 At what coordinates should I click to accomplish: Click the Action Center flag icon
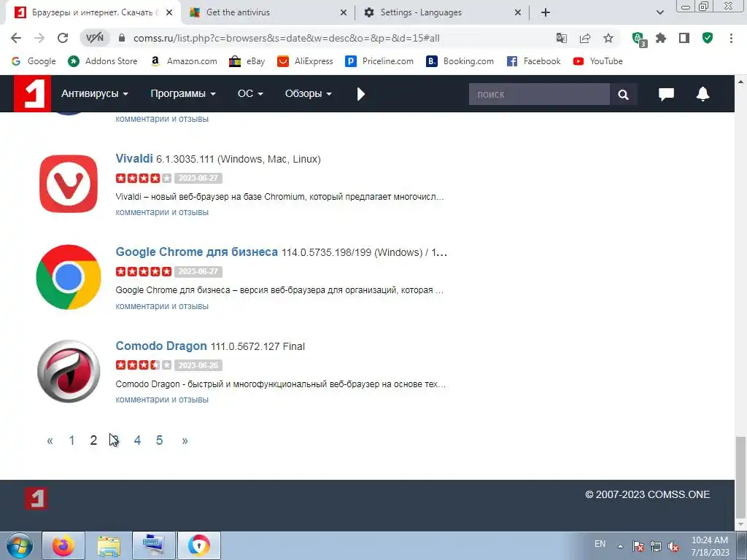click(638, 547)
